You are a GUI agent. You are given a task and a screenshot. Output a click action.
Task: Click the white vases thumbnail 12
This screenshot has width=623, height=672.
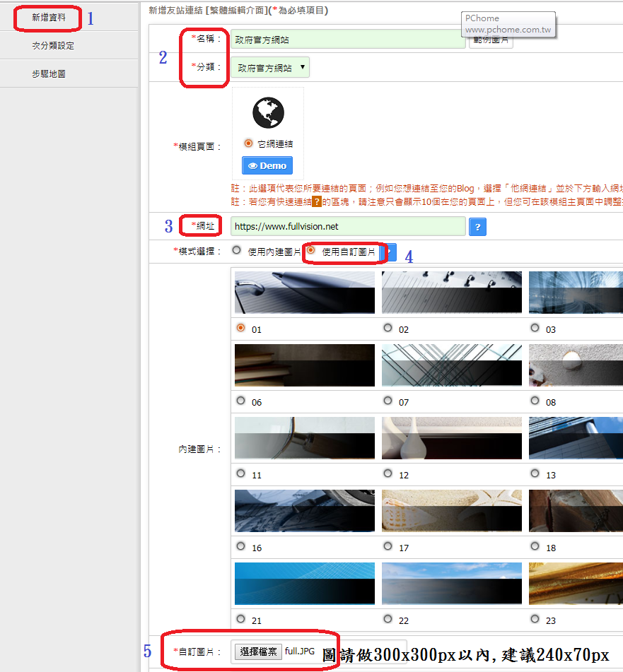click(x=452, y=438)
